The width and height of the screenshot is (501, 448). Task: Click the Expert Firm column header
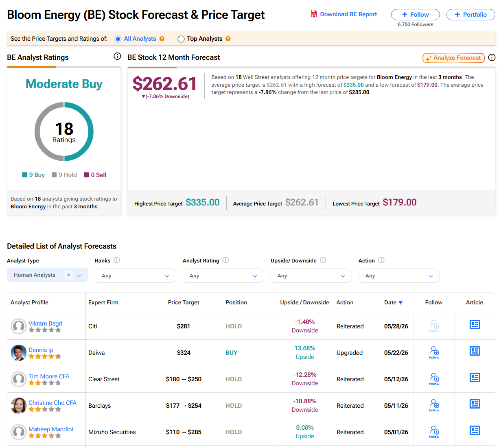(103, 302)
